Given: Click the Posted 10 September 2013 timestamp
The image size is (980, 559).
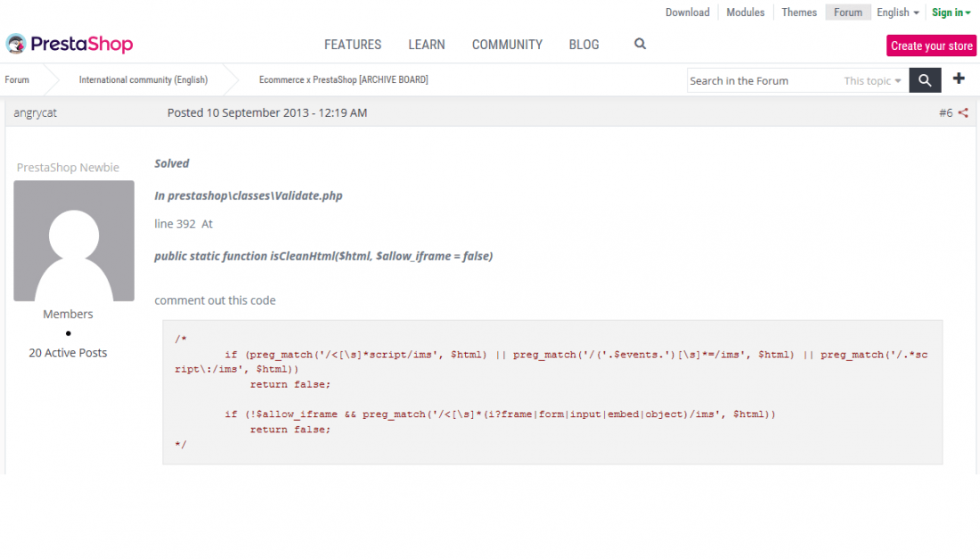Looking at the screenshot, I should 267,113.
